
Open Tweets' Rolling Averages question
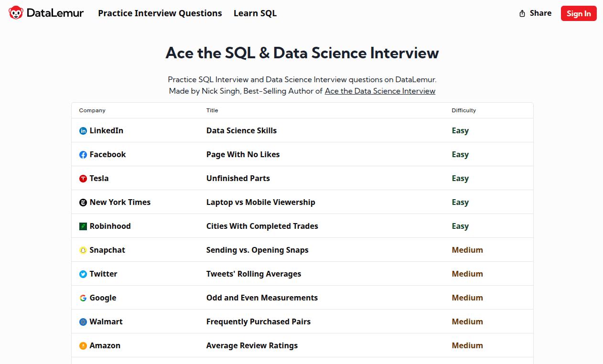pos(254,274)
